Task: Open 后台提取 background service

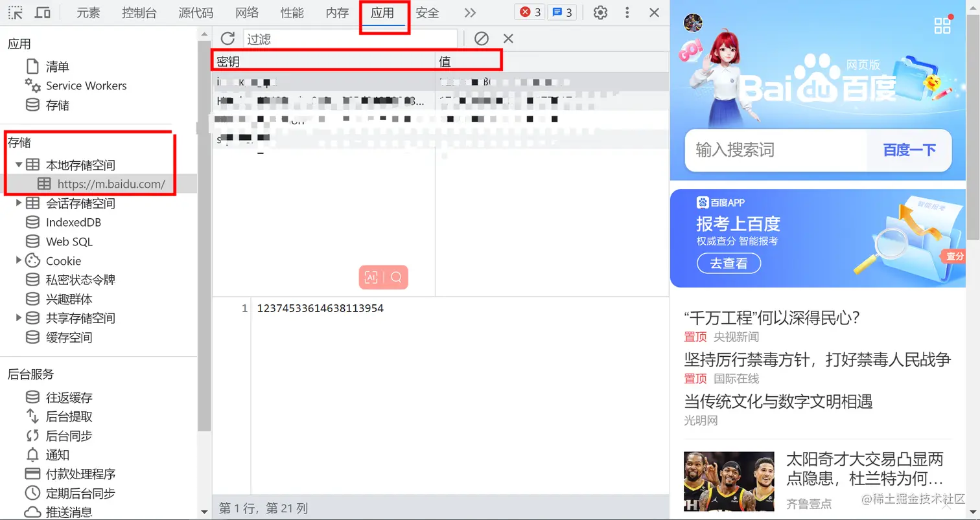Action: coord(69,416)
